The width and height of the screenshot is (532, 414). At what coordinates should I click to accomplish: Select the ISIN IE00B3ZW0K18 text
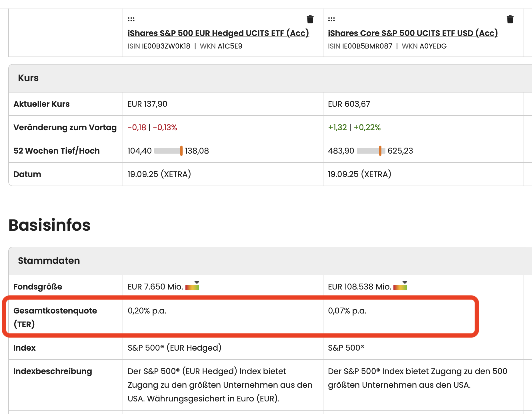coord(166,46)
